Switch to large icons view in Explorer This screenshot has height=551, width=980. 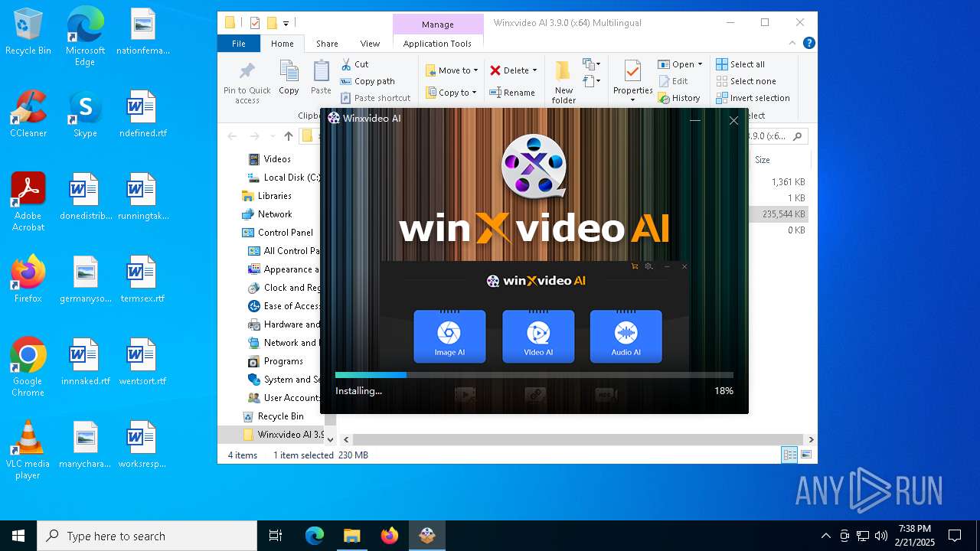pos(805,455)
